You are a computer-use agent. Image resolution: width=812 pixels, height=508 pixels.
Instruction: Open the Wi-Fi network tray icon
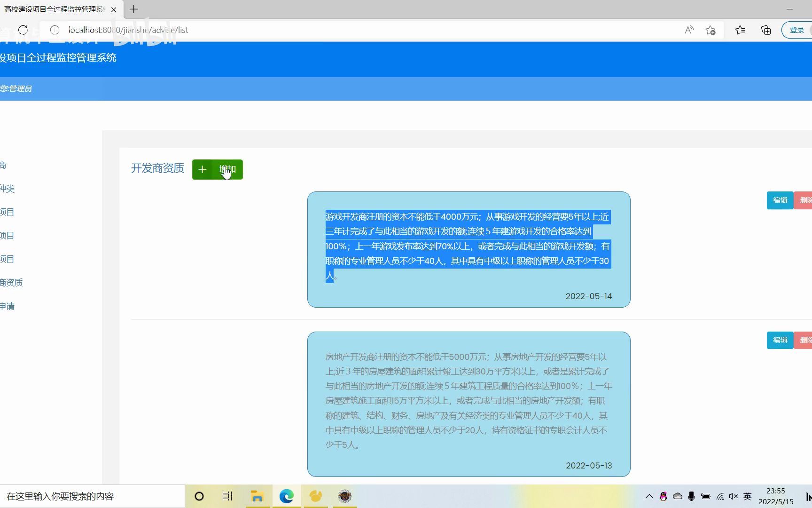click(720, 496)
